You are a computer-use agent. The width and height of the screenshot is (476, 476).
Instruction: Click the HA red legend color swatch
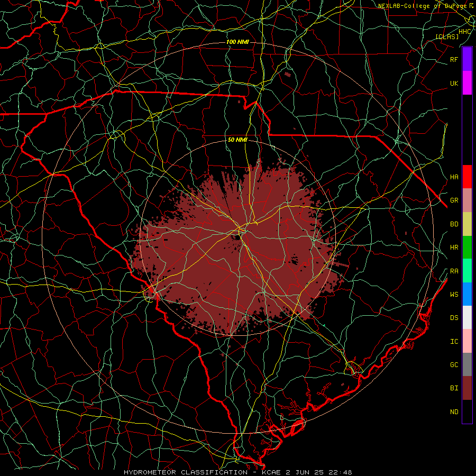pos(467,177)
